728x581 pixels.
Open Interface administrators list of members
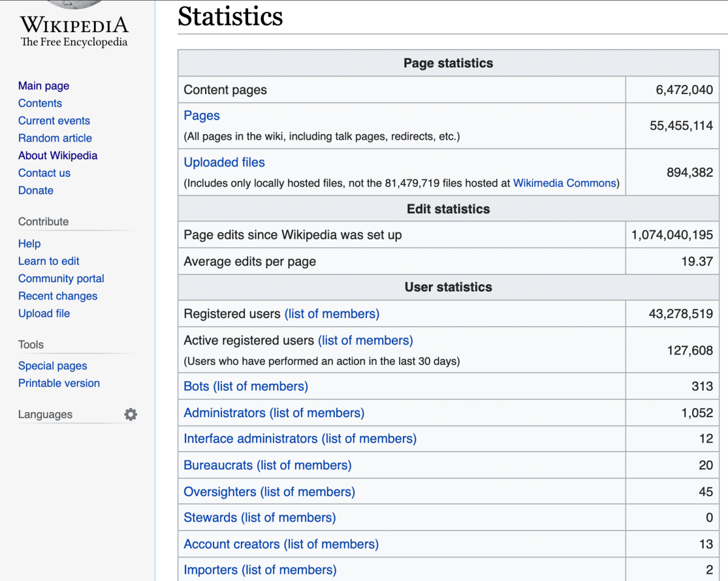point(369,438)
